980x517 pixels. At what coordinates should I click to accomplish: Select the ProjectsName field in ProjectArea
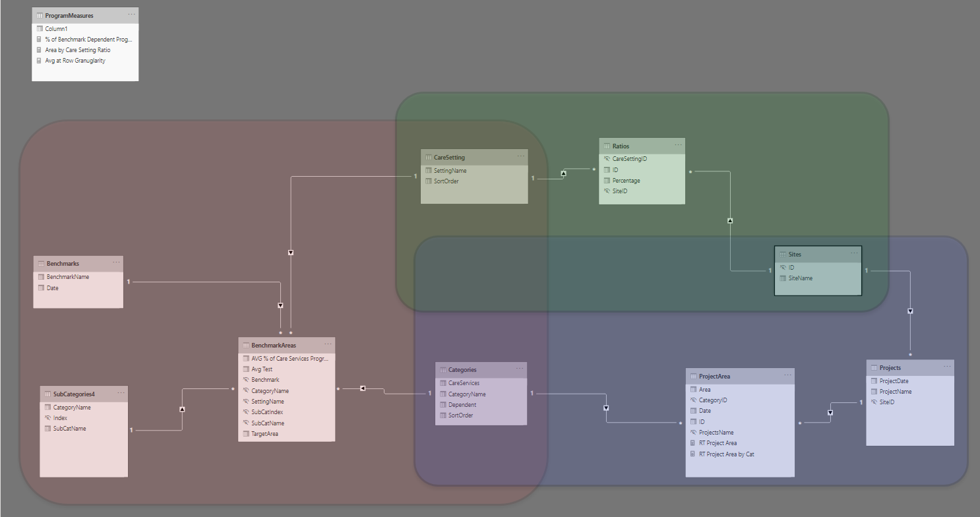740,433
